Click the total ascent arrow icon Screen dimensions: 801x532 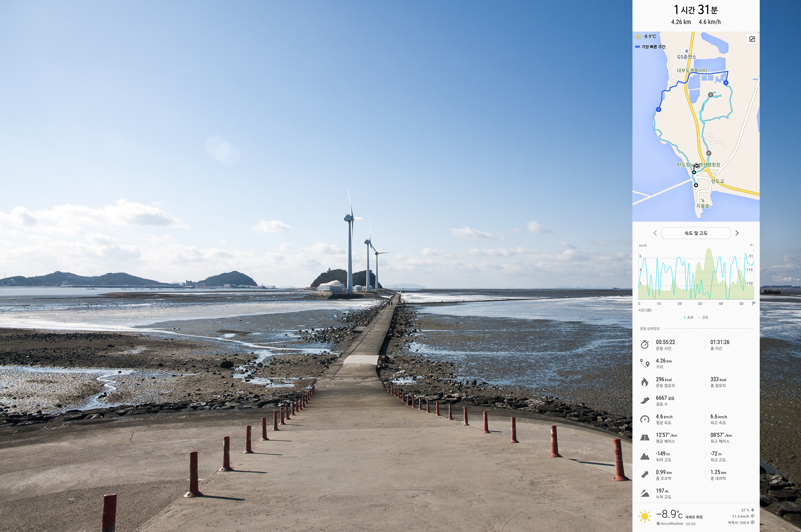pos(645,474)
